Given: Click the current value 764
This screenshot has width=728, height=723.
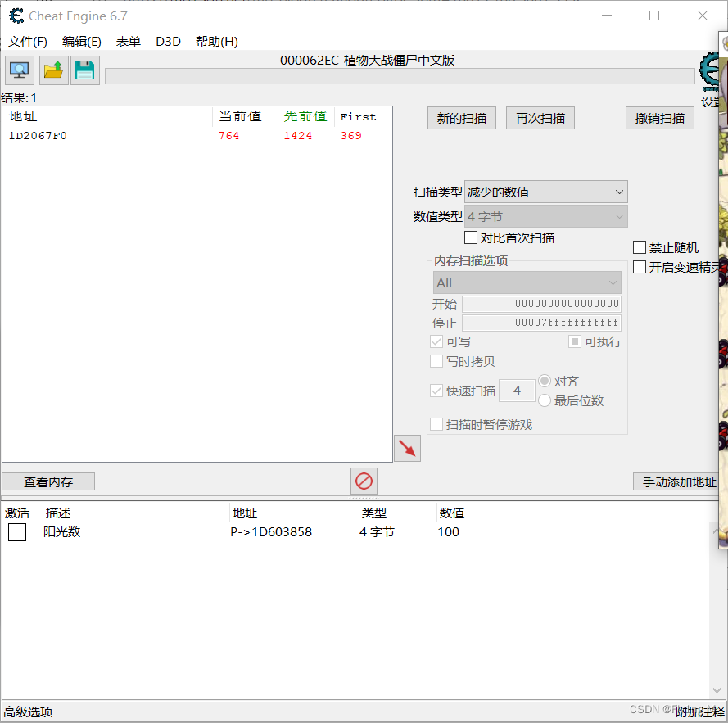Looking at the screenshot, I should [229, 136].
